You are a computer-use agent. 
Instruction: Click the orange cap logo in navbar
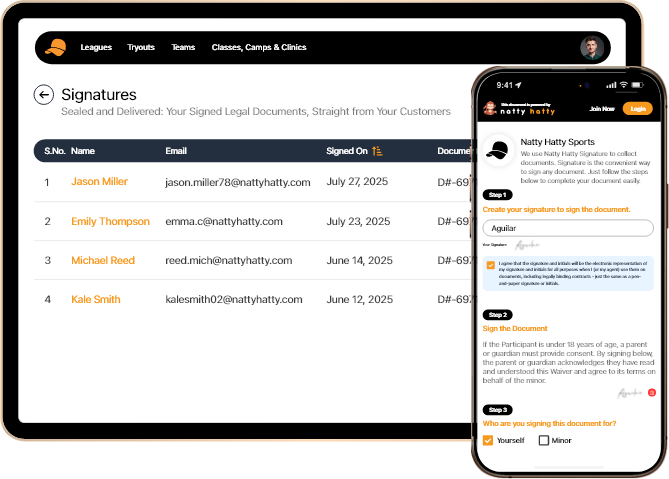(55, 47)
